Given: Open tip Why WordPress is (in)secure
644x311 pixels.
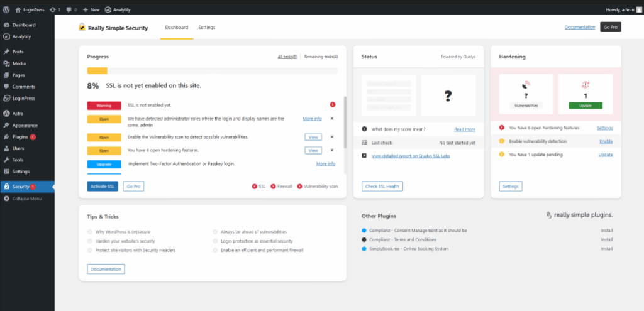Looking at the screenshot, I should click(123, 232).
